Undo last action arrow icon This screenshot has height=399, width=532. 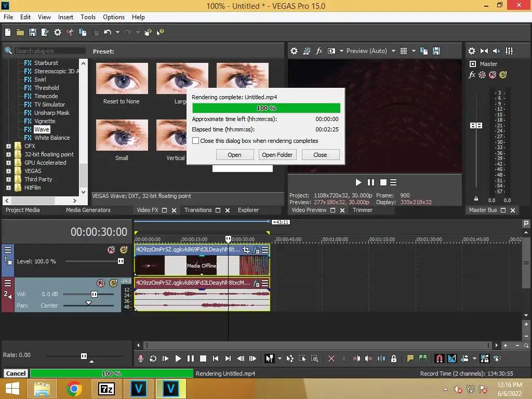click(108, 32)
